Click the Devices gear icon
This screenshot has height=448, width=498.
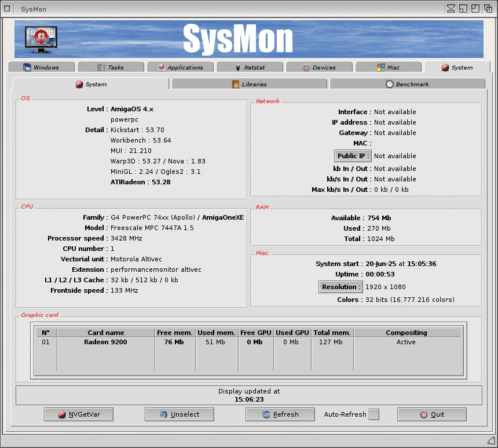(x=306, y=67)
